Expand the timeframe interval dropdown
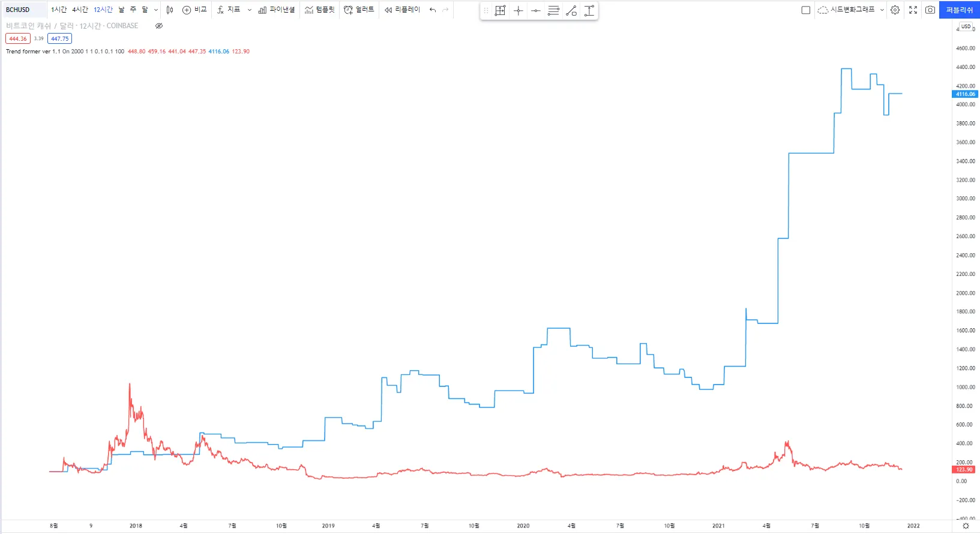Image resolution: width=980 pixels, height=534 pixels. [x=156, y=10]
